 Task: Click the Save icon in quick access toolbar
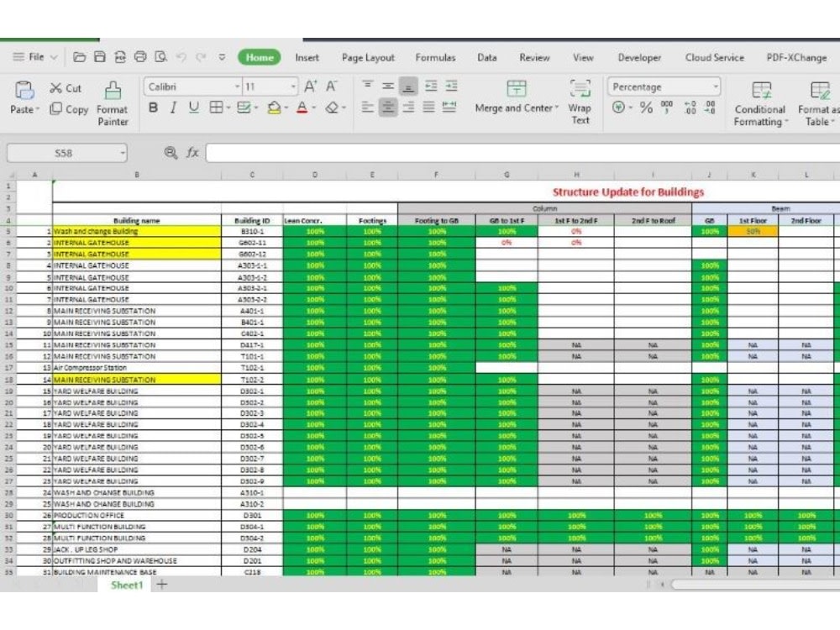pyautogui.click(x=100, y=56)
